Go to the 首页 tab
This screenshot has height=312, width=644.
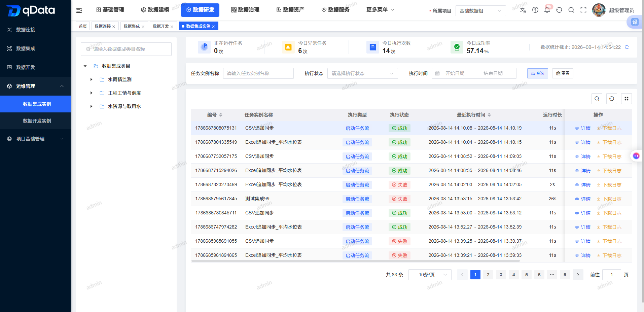(x=83, y=26)
